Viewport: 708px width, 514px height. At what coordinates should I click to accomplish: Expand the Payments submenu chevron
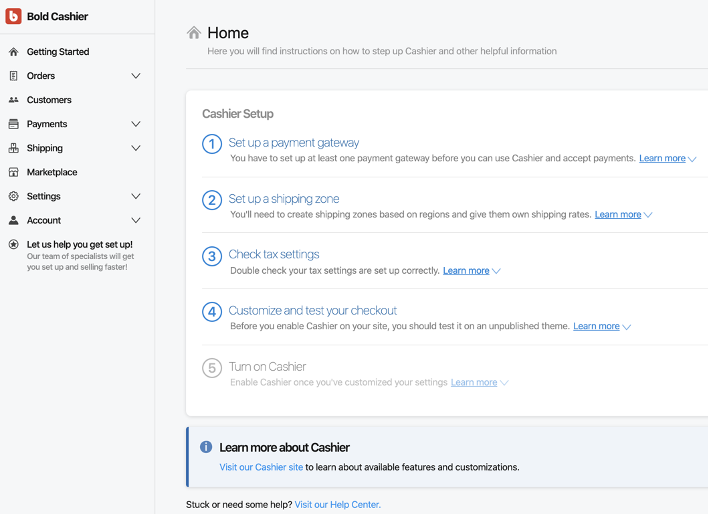pos(135,124)
